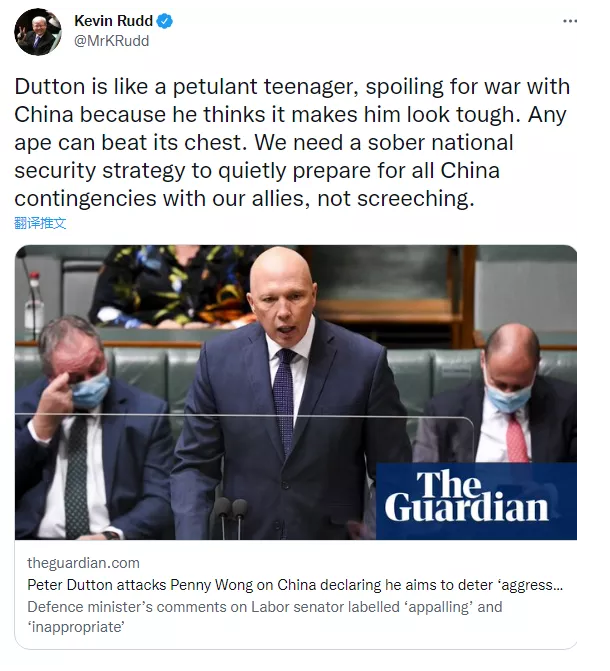610x671 pixels.
Task: Click the microphones at the podium
Action: 231,518
